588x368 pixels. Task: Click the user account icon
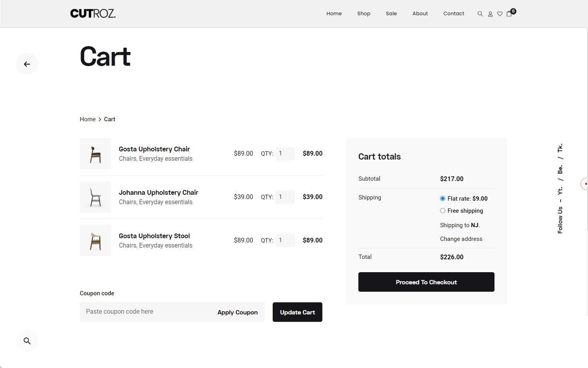[x=490, y=14]
